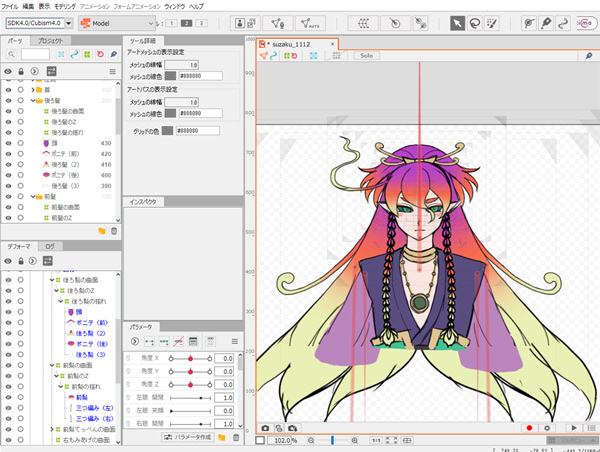
Task: Click the グリッドの色 color swatch
Action: click(169, 130)
